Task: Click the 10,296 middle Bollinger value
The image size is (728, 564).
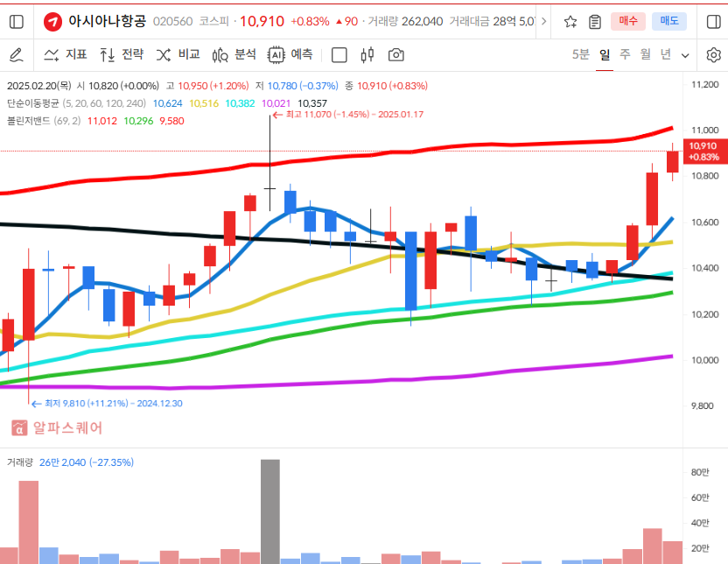Action: point(138,121)
